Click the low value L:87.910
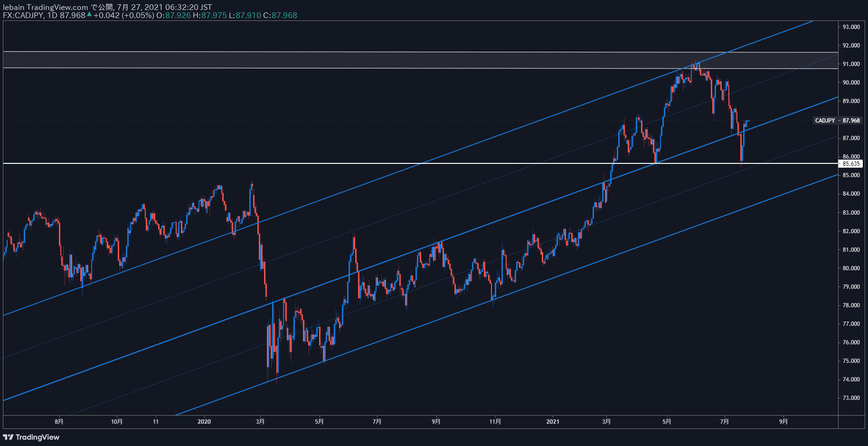The image size is (868, 446). pos(245,15)
